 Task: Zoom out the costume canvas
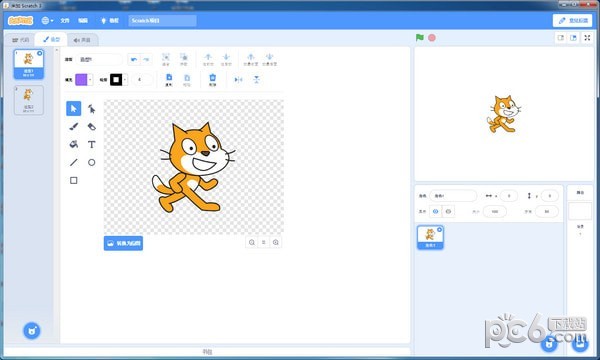pos(251,242)
